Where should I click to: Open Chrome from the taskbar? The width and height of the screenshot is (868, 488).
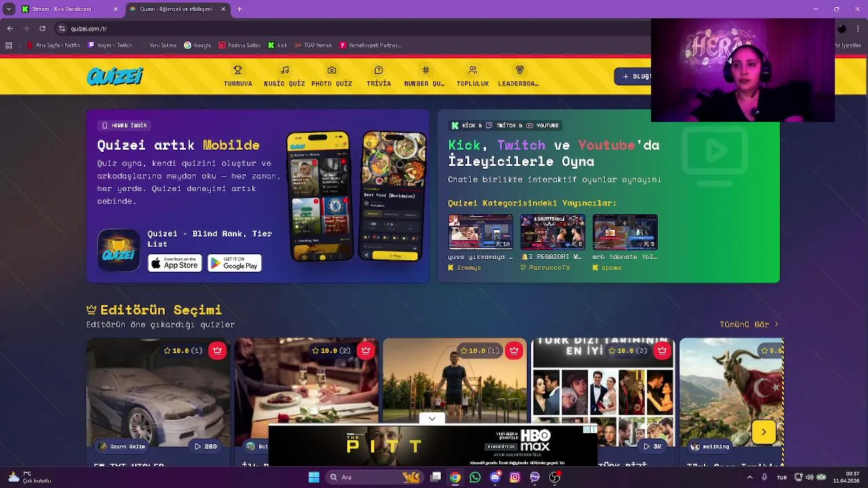pyautogui.click(x=455, y=477)
